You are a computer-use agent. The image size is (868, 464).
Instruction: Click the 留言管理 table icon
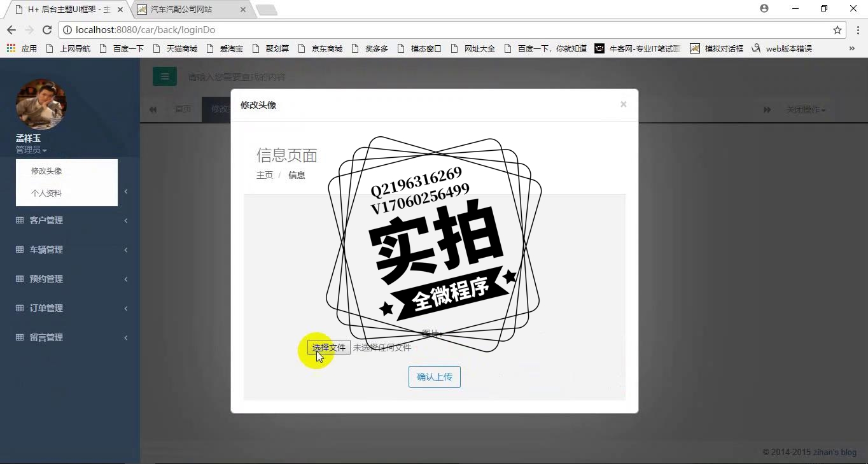(x=20, y=337)
